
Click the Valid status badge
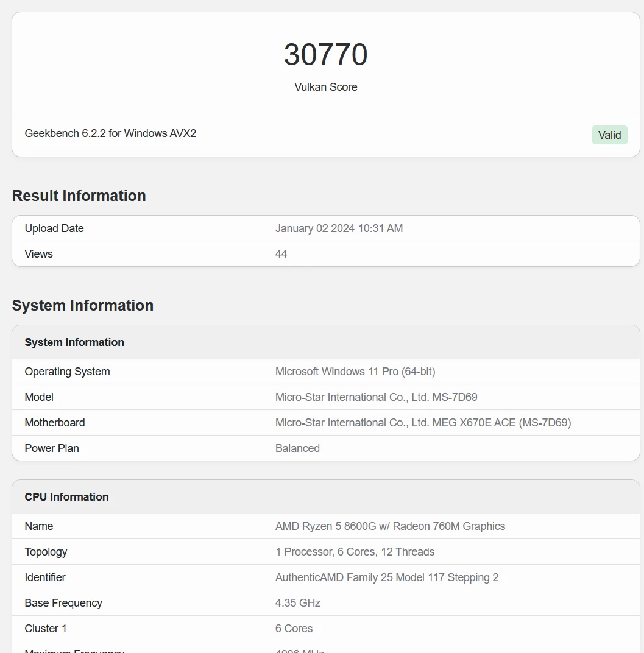click(609, 135)
